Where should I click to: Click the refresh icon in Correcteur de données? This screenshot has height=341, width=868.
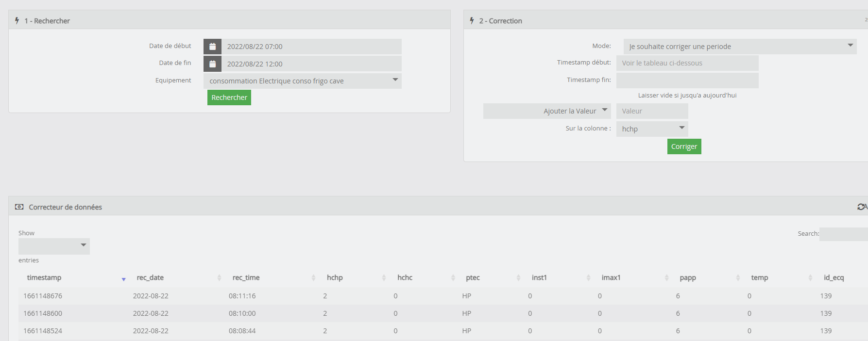[x=861, y=207]
